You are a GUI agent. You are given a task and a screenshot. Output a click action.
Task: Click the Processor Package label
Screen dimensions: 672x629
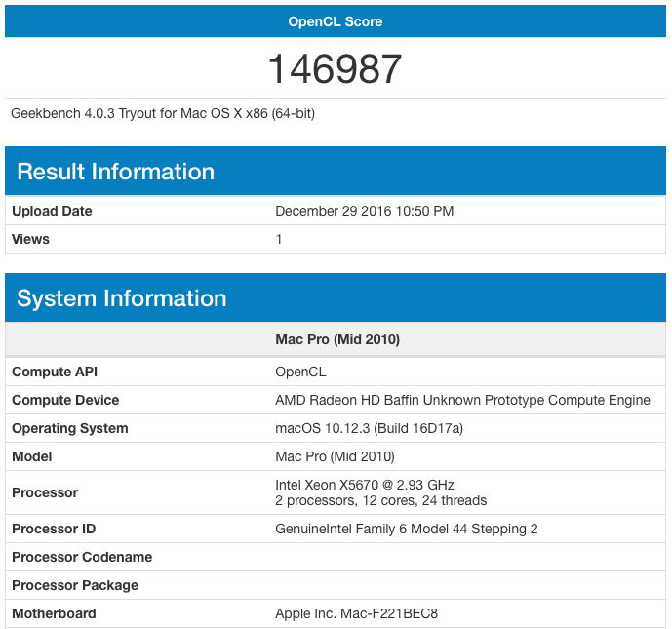coord(75,585)
